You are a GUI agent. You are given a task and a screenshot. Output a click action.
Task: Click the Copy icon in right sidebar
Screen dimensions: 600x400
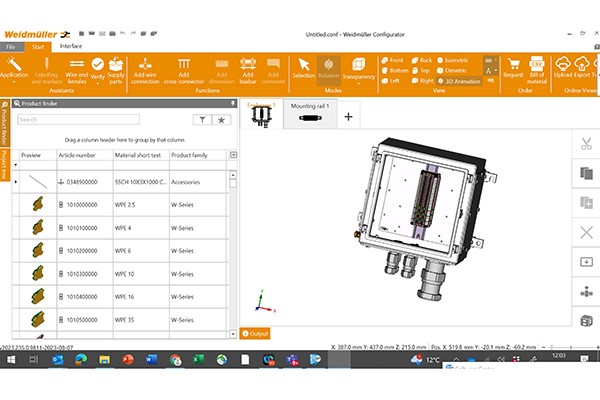(586, 173)
